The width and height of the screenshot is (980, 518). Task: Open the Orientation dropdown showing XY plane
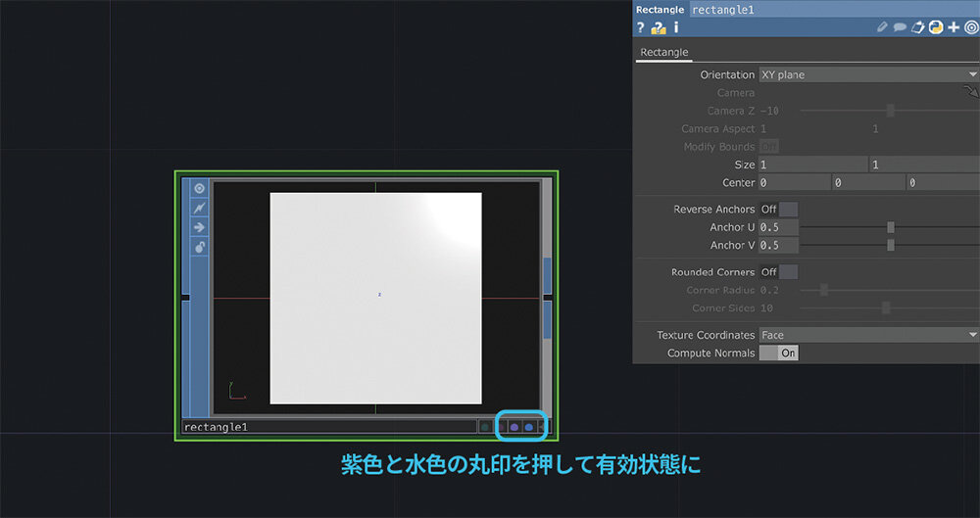(868, 74)
